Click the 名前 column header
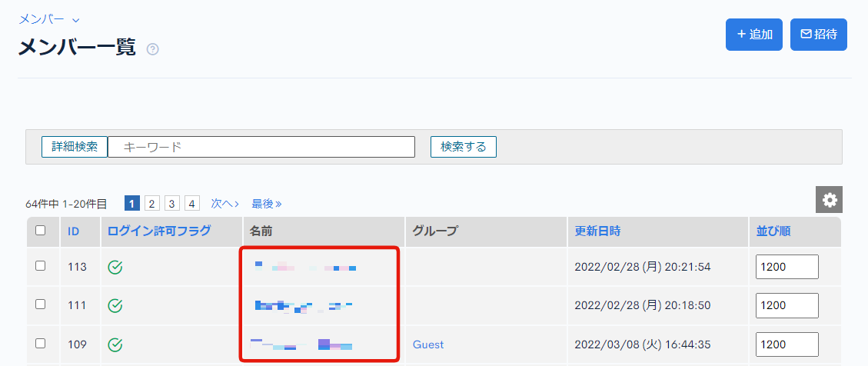This screenshot has height=366, width=868. click(261, 231)
